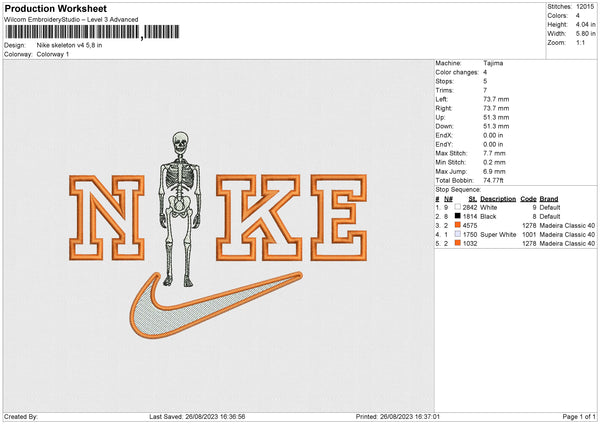Click the orange swatch for thread 1032

[x=458, y=243]
